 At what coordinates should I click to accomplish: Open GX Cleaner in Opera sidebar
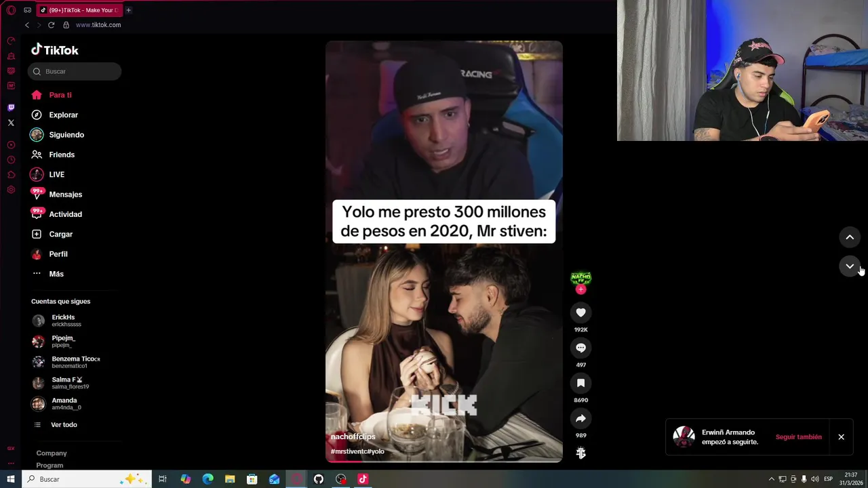[11, 56]
